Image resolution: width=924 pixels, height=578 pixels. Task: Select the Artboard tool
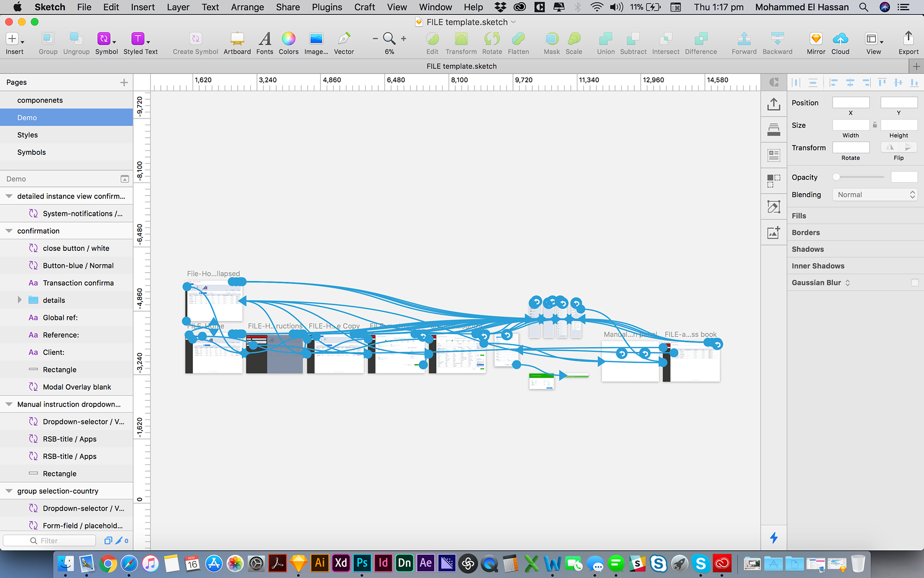tap(237, 39)
